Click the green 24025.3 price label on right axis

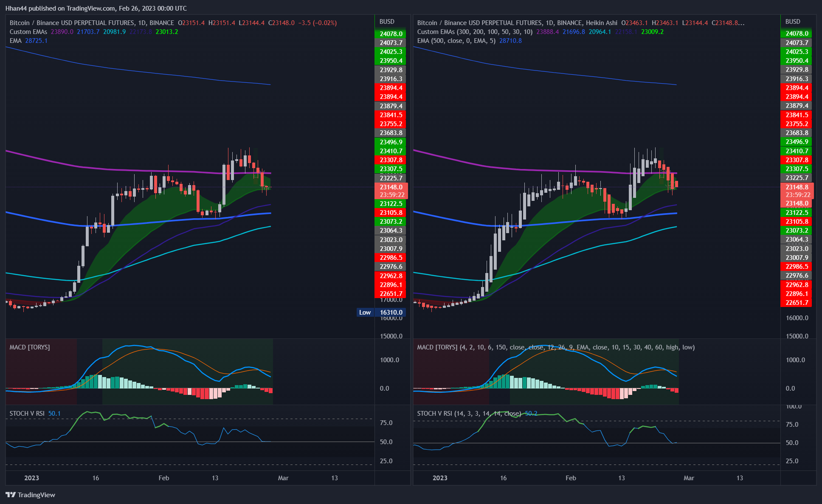click(x=797, y=52)
